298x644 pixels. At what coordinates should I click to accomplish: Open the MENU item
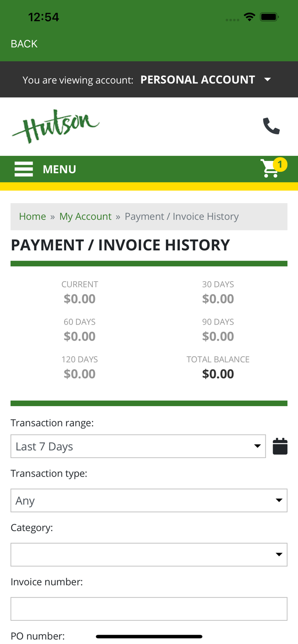click(59, 169)
